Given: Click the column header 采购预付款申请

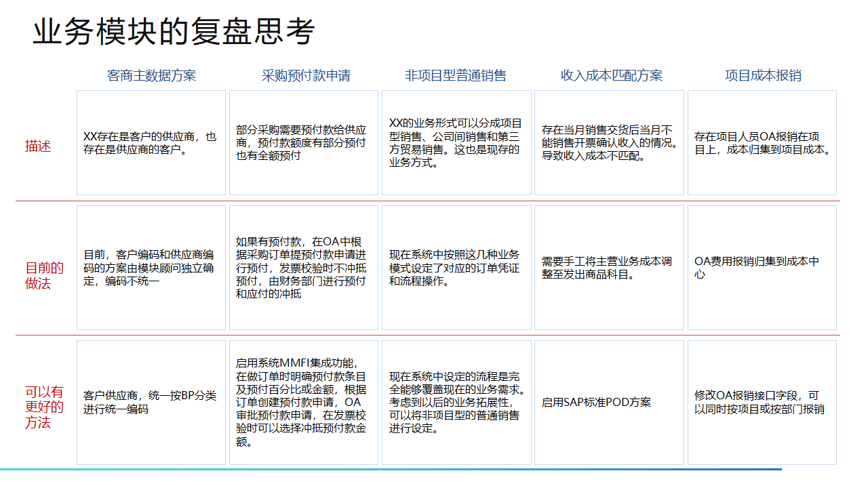Looking at the screenshot, I should pos(306,75).
